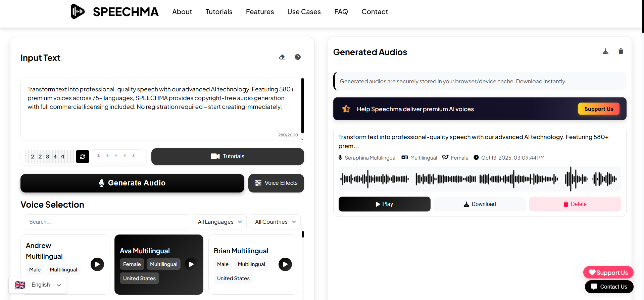
Task: Click the gender icon beside Female
Action: click(445, 158)
